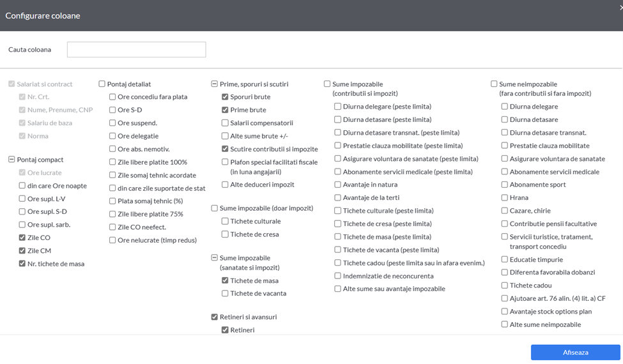Check Avantaje de la terti
The image size is (623, 364).
tap(338, 198)
